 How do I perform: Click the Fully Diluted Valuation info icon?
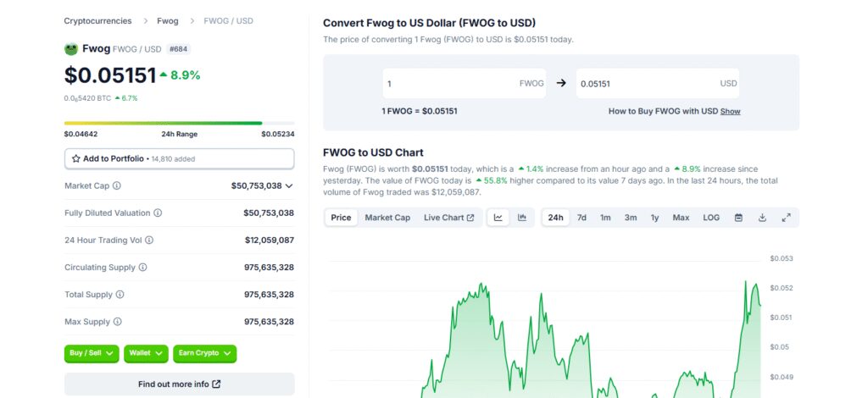pyautogui.click(x=158, y=213)
